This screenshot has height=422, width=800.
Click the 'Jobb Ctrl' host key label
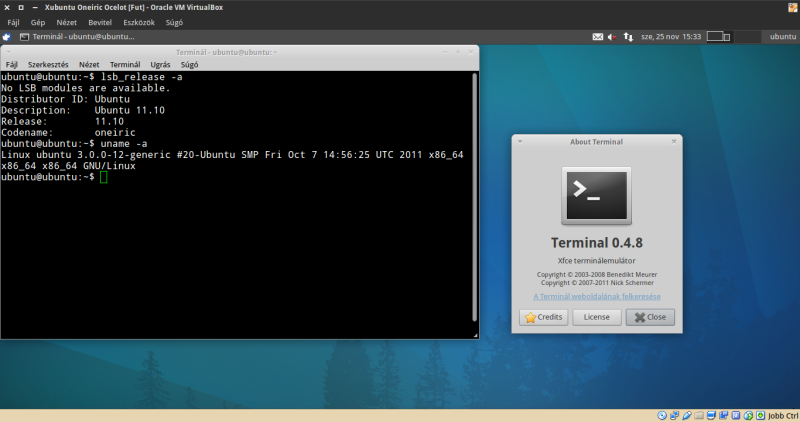[x=783, y=415]
